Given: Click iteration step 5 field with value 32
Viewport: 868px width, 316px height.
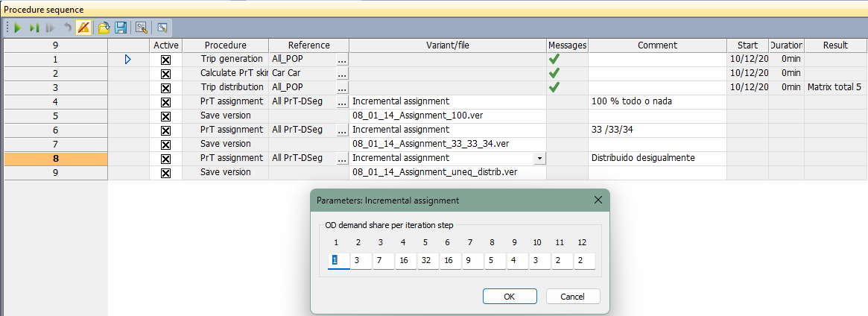Looking at the screenshot, I should [428, 261].
